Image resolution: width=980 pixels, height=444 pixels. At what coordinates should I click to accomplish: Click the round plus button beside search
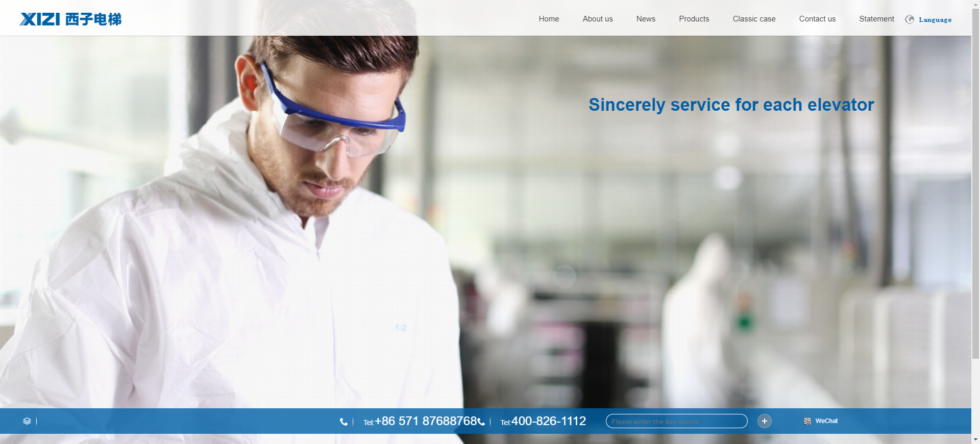764,421
